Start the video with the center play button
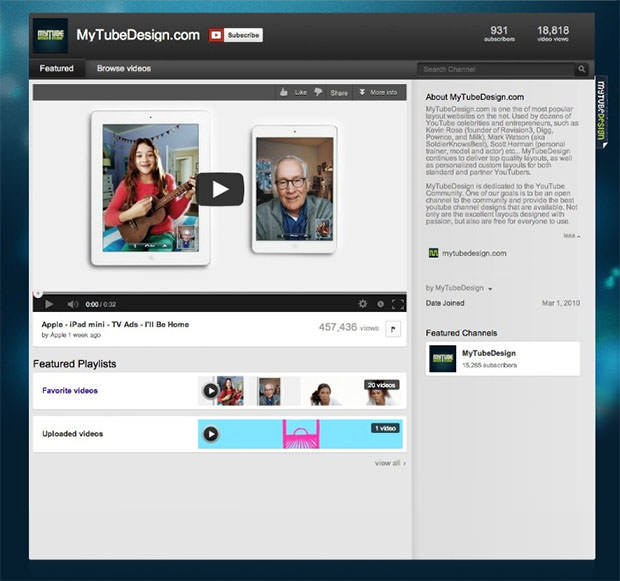 (220, 189)
